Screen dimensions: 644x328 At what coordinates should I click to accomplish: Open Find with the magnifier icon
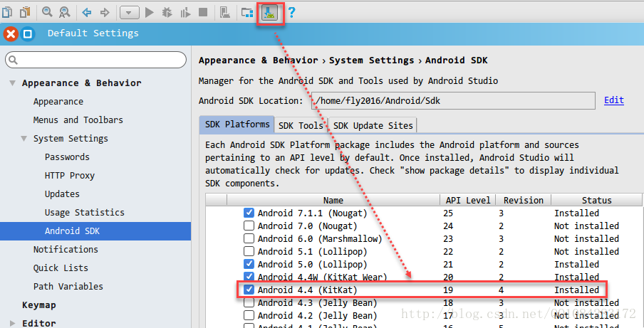(47, 12)
